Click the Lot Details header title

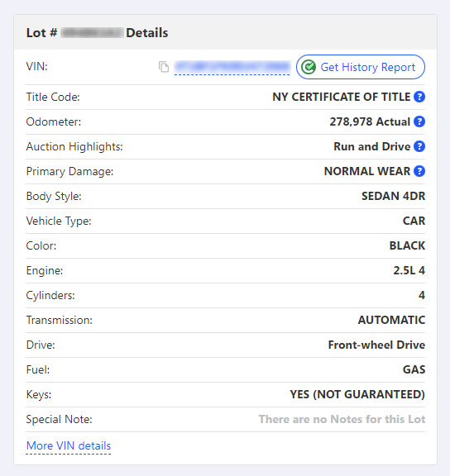(97, 33)
